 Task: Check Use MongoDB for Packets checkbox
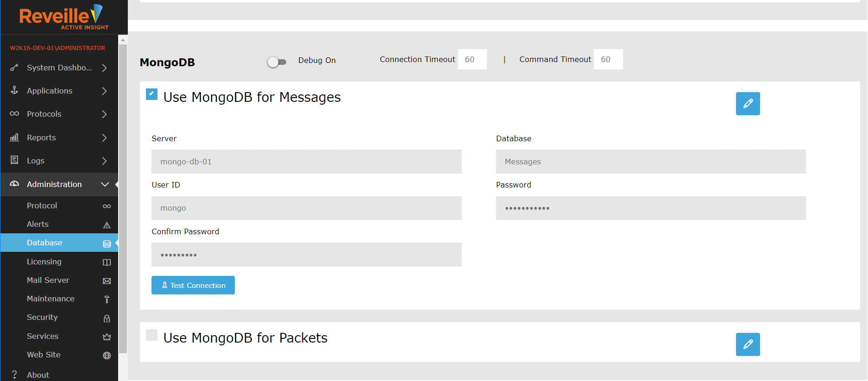click(x=151, y=335)
